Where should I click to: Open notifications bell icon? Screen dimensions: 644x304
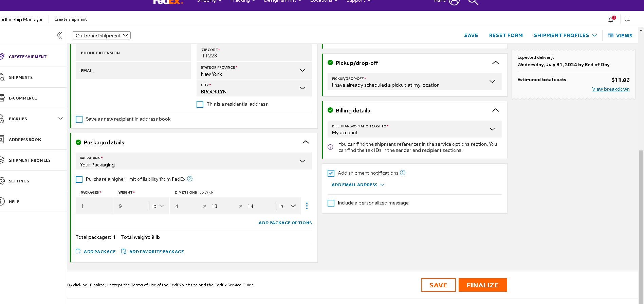point(611,19)
